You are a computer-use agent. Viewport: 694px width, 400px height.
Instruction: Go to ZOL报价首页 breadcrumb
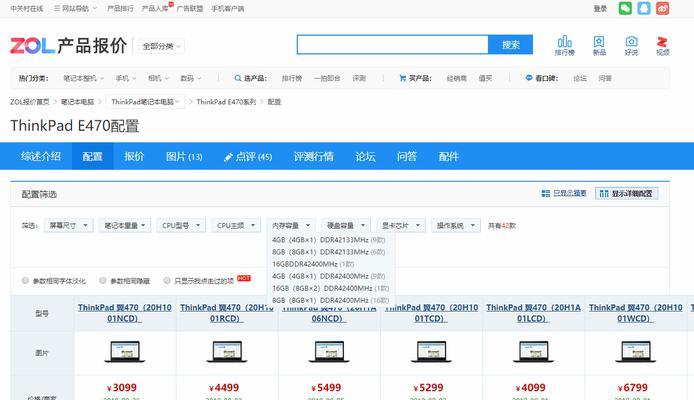(30, 102)
